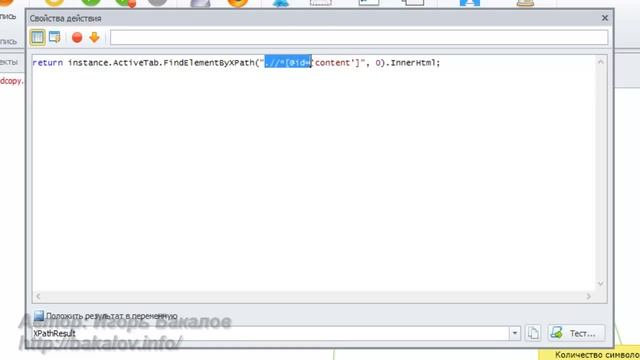Click the second window layout icon in toolbar
This screenshot has height=360, width=640.
point(55,38)
